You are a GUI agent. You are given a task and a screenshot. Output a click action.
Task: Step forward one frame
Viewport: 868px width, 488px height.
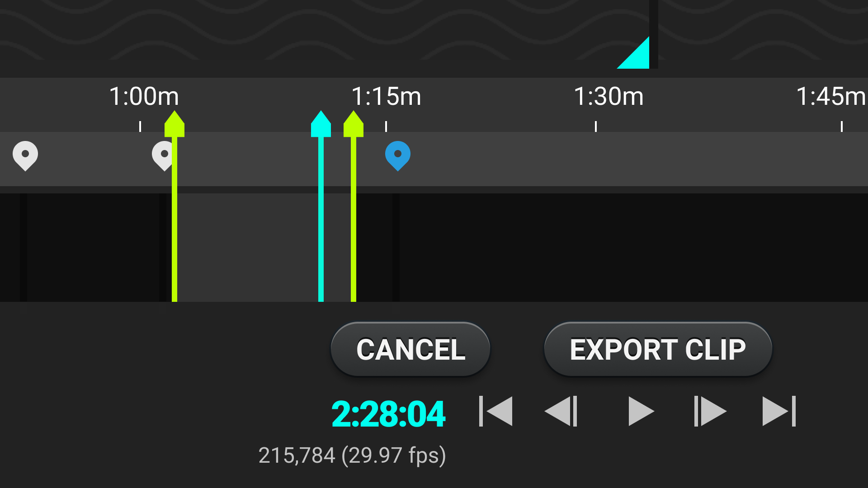tap(710, 411)
